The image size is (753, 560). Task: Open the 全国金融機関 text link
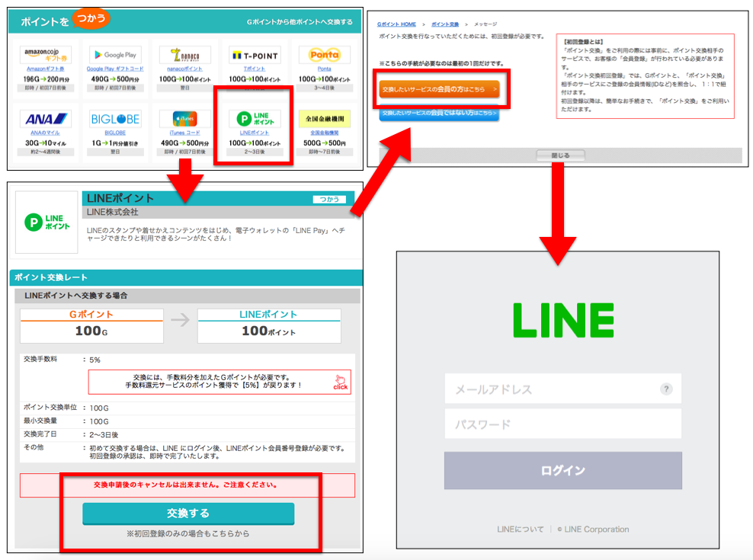pyautogui.click(x=324, y=133)
